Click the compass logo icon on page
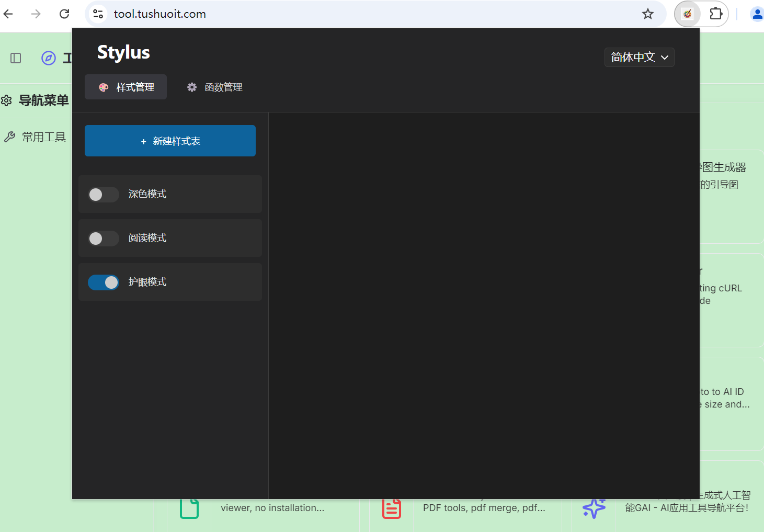The height and width of the screenshot is (532, 764). [x=49, y=58]
